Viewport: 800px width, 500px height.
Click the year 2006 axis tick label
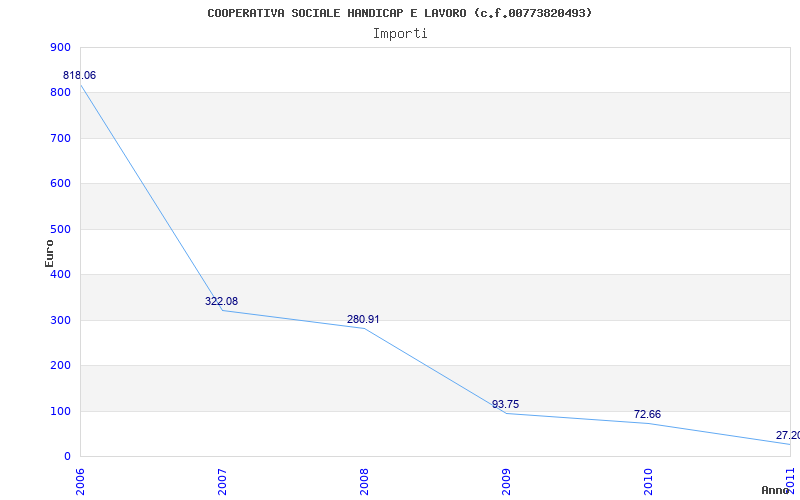(80, 481)
